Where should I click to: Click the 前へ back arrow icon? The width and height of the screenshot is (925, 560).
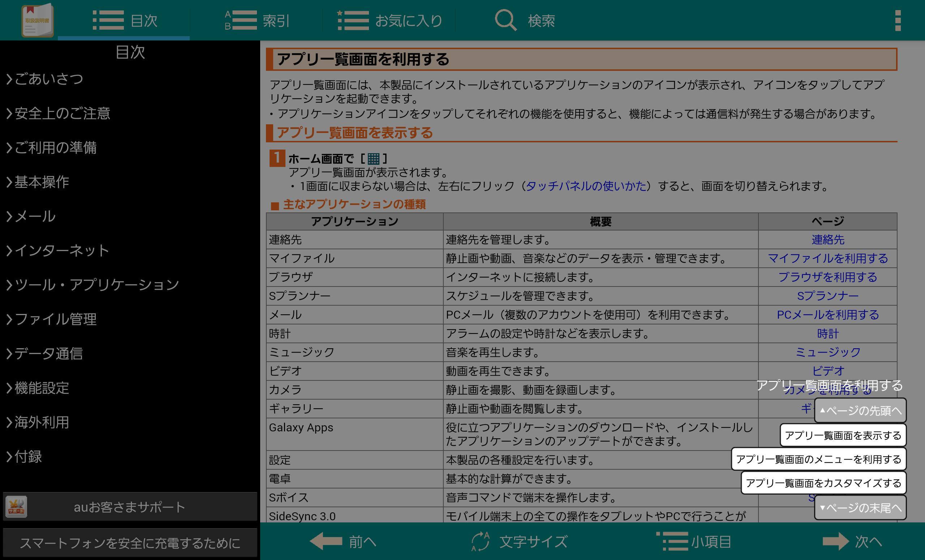coord(326,541)
